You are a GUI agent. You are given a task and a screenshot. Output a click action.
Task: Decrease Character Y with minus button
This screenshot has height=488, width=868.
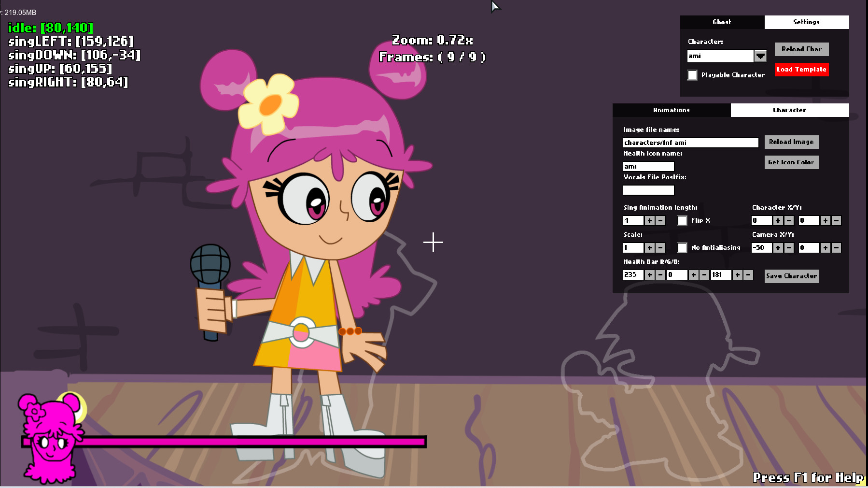tap(837, 221)
